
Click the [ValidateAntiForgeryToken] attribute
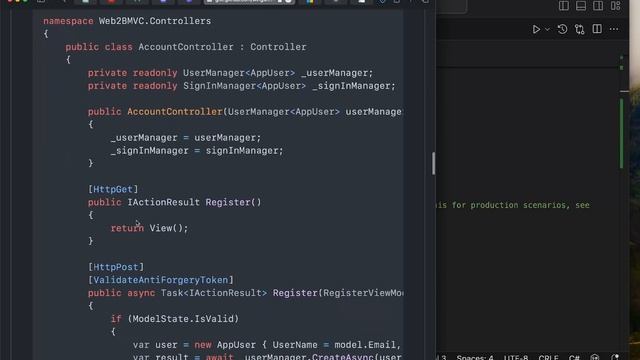[x=161, y=280]
